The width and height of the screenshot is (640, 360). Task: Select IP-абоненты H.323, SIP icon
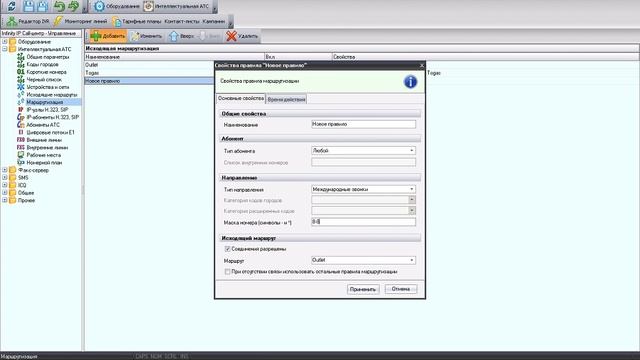[x=21, y=117]
